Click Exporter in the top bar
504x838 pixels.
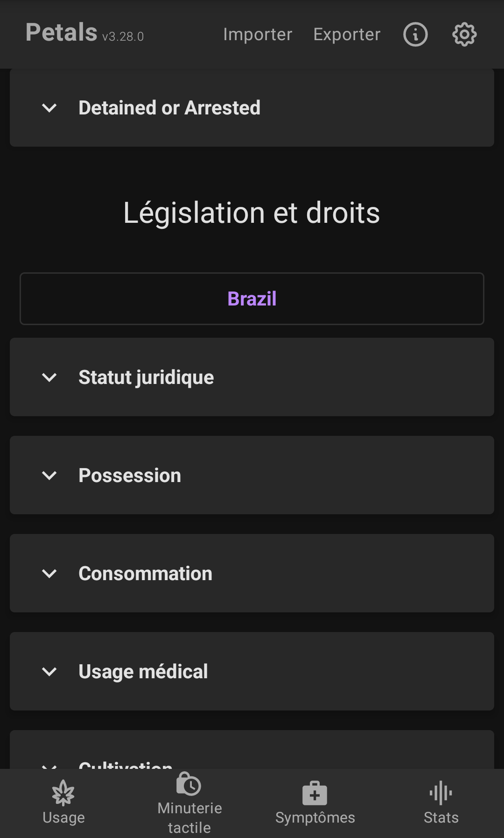(x=347, y=35)
